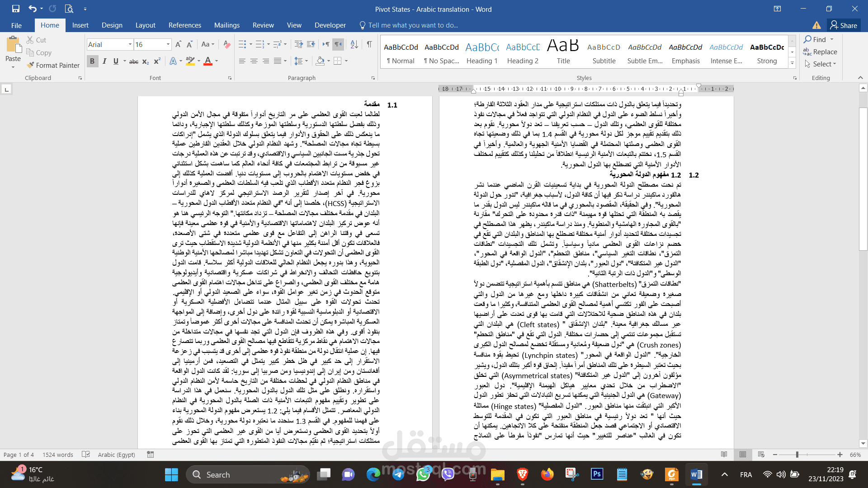The image size is (868, 488).
Task: Align the paragraph to the right
Action: (x=266, y=61)
